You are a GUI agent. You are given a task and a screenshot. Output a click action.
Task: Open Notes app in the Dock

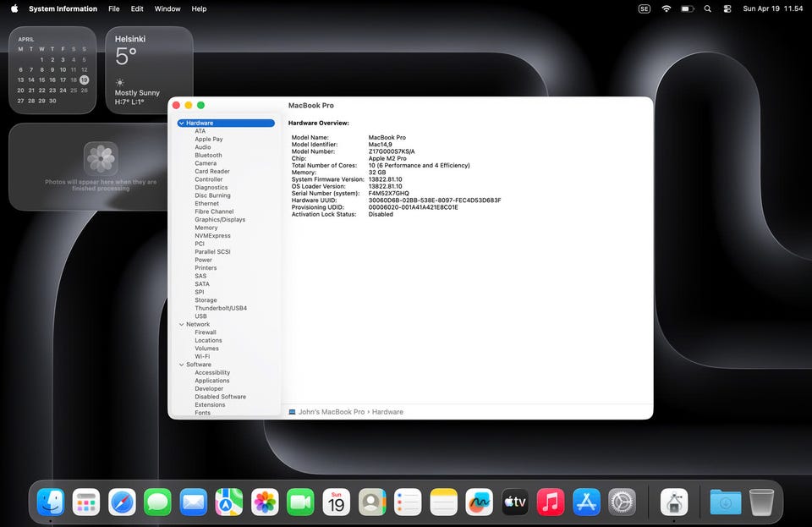point(443,502)
